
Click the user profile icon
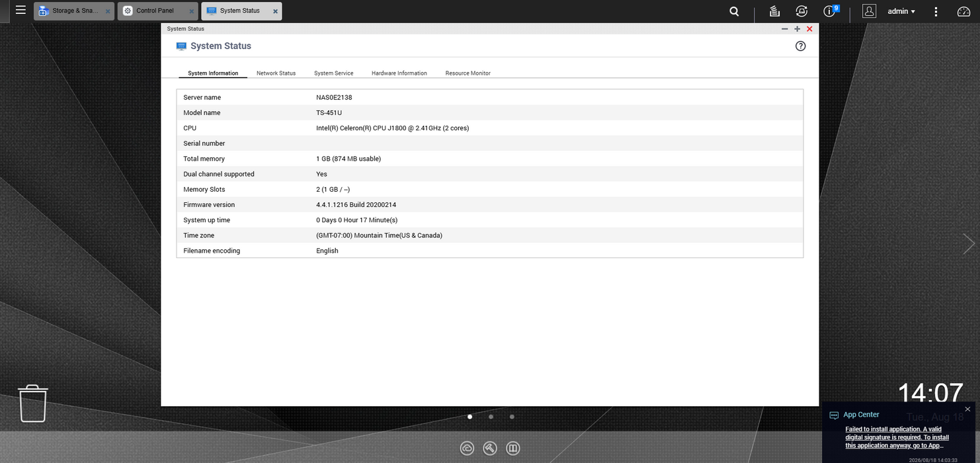[870, 11]
